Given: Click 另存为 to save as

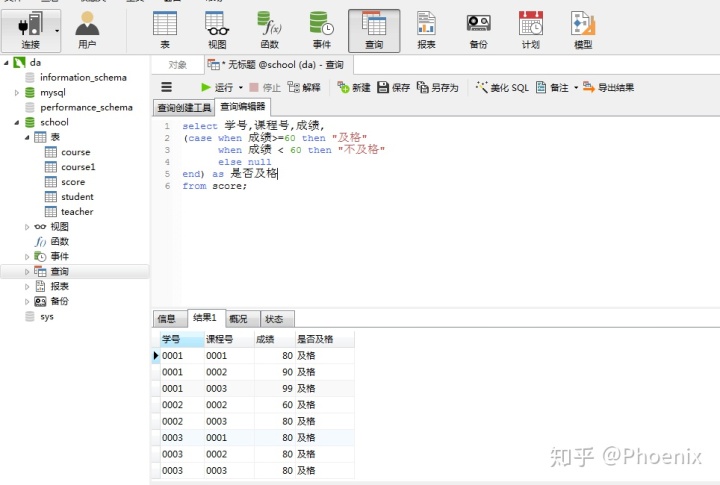Looking at the screenshot, I should click(x=438, y=87).
